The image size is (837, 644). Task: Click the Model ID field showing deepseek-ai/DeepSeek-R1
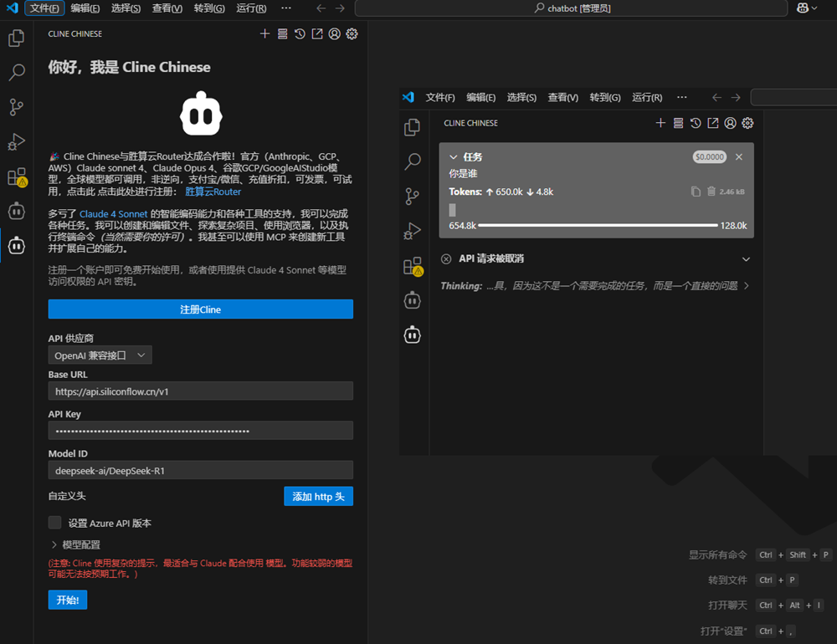pos(201,470)
